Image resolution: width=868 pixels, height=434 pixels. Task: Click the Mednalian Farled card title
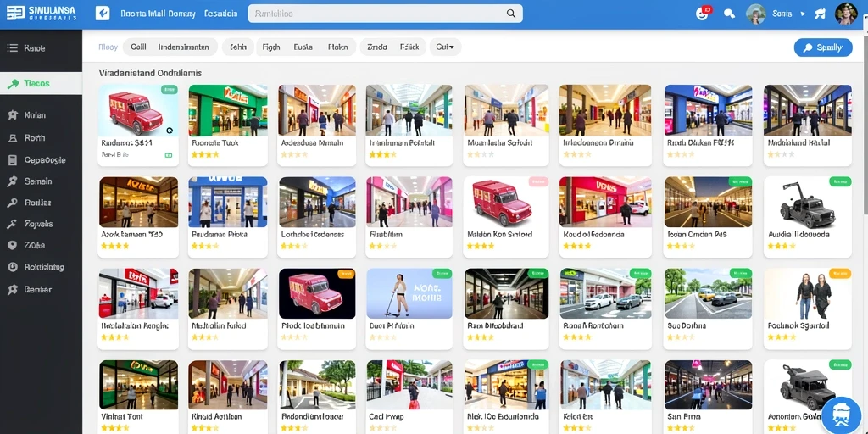pos(219,326)
